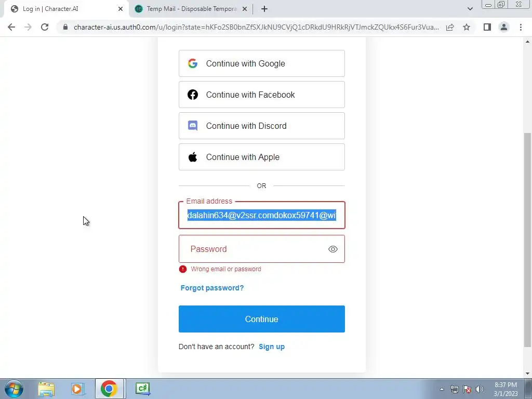532x399 pixels.
Task: Click the Wrong email or password message
Action: (226, 269)
